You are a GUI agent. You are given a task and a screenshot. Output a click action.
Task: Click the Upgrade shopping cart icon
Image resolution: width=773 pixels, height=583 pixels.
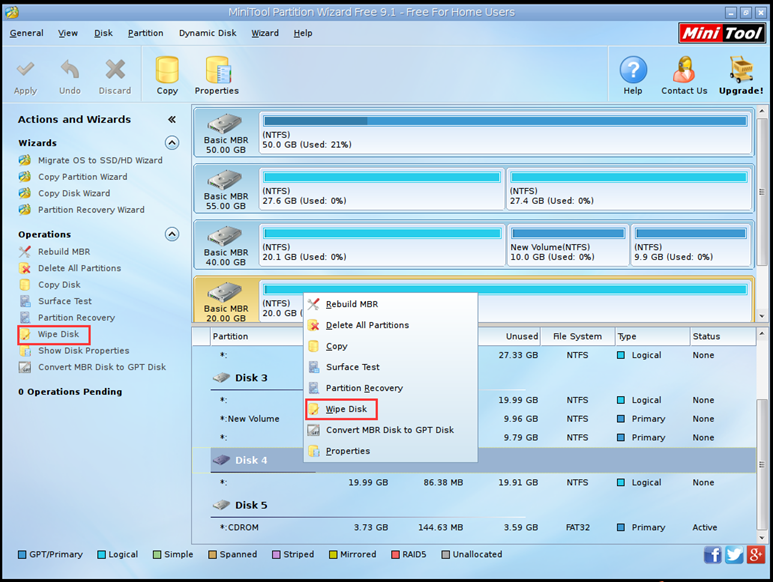tap(741, 69)
